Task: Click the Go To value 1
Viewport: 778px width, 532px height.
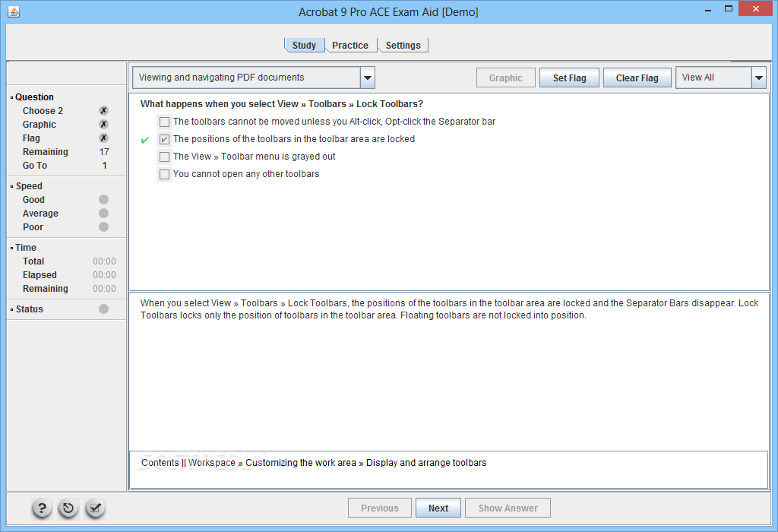Action: point(104,166)
